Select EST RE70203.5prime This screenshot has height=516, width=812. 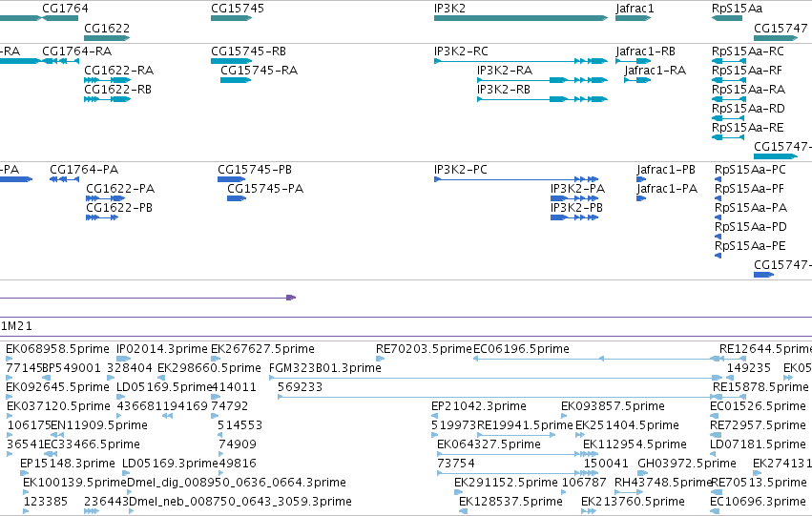pyautogui.click(x=424, y=349)
